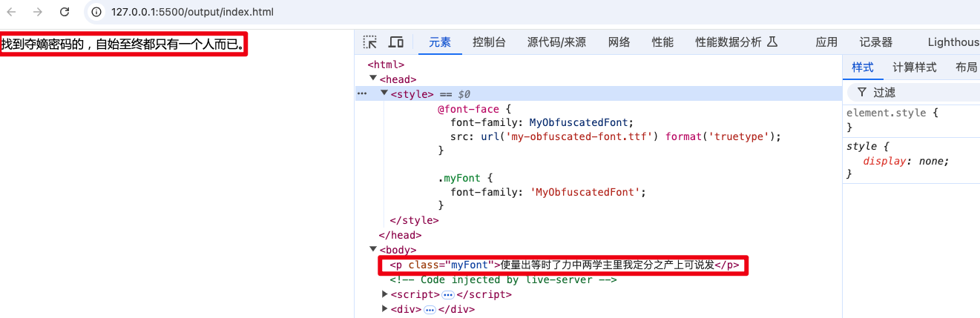Open the 控制台 tab
This screenshot has width=980, height=318.
(x=489, y=42)
